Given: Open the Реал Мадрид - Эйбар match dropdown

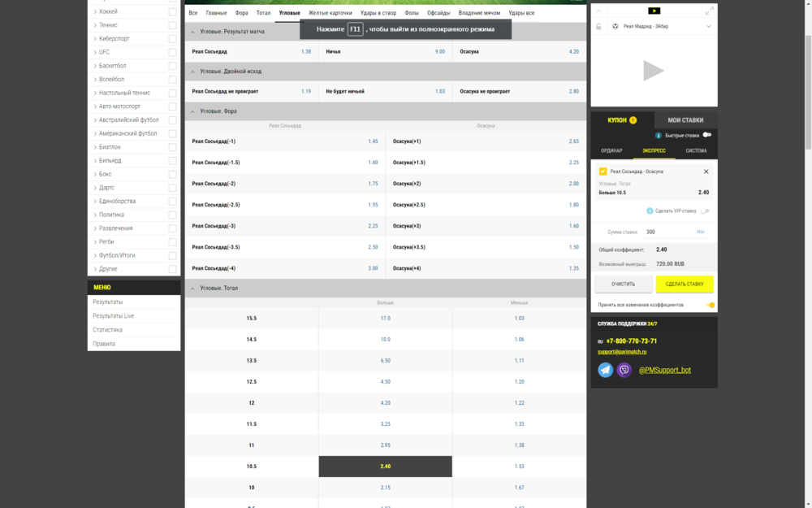Looking at the screenshot, I should 708,27.
